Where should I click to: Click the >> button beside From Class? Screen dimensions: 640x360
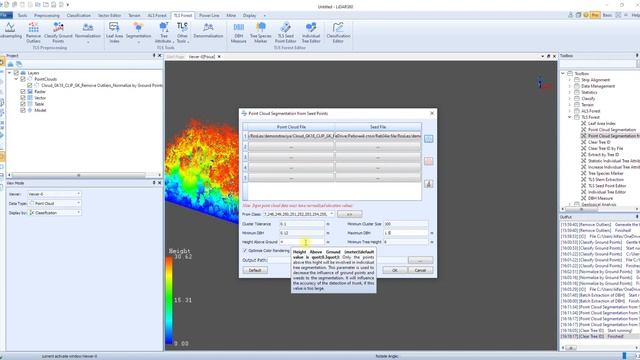click(349, 214)
